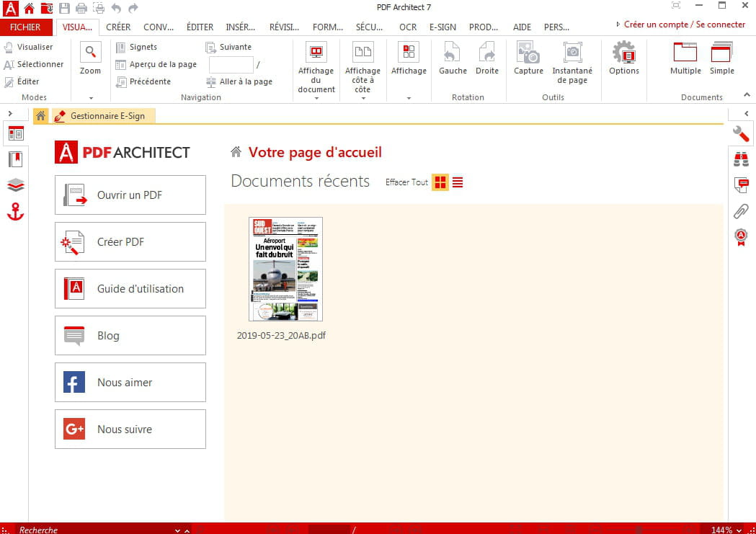Click the Undo arrow icon
The width and height of the screenshot is (756, 534).
(116, 8)
